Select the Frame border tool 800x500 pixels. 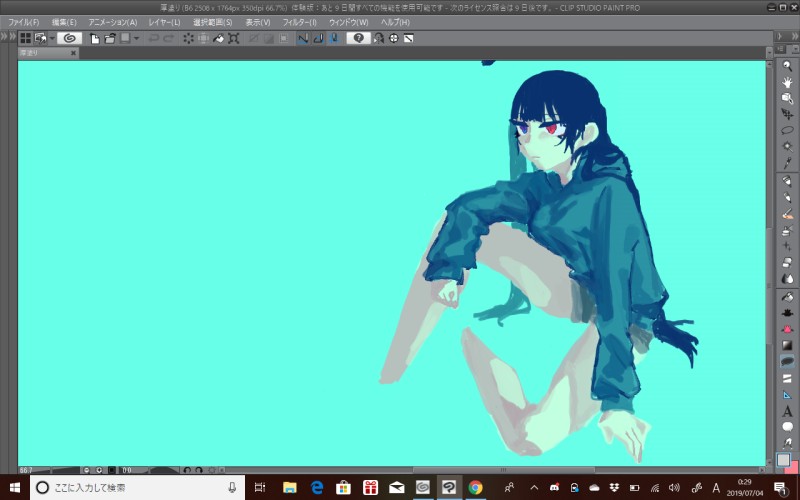pyautogui.click(x=787, y=378)
